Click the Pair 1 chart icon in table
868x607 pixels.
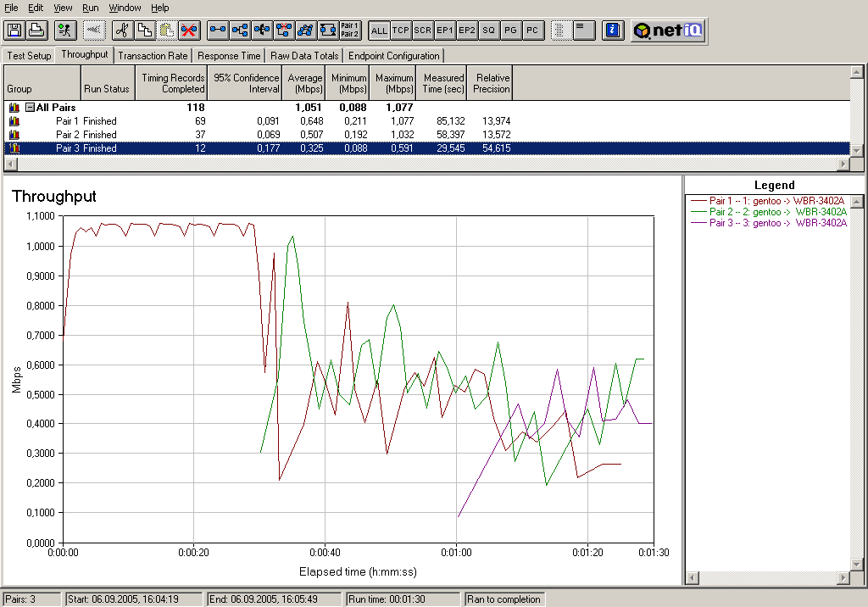(x=14, y=121)
